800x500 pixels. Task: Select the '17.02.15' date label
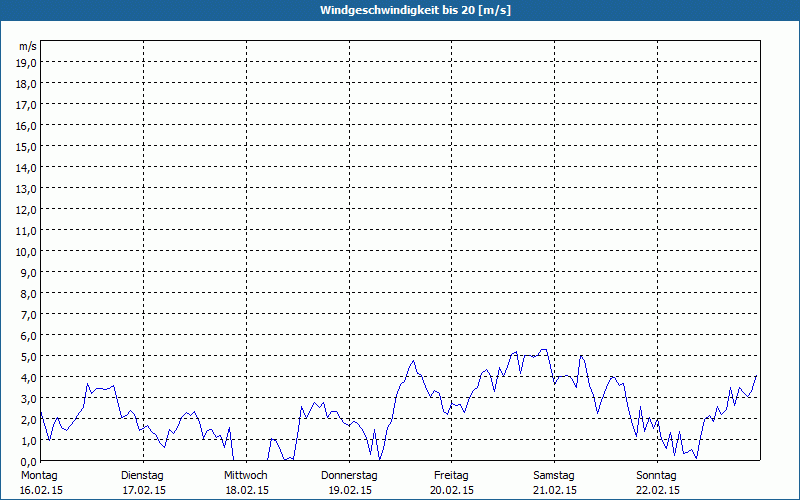pos(144,490)
